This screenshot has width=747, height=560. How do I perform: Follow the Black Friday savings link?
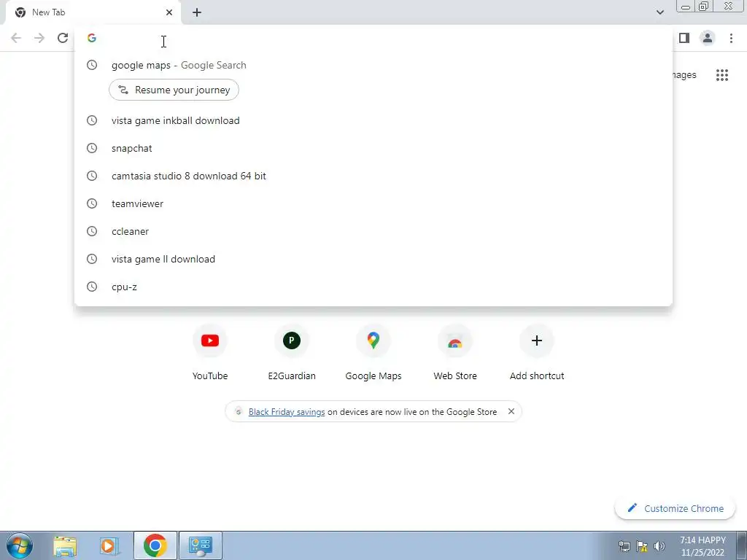tap(287, 412)
